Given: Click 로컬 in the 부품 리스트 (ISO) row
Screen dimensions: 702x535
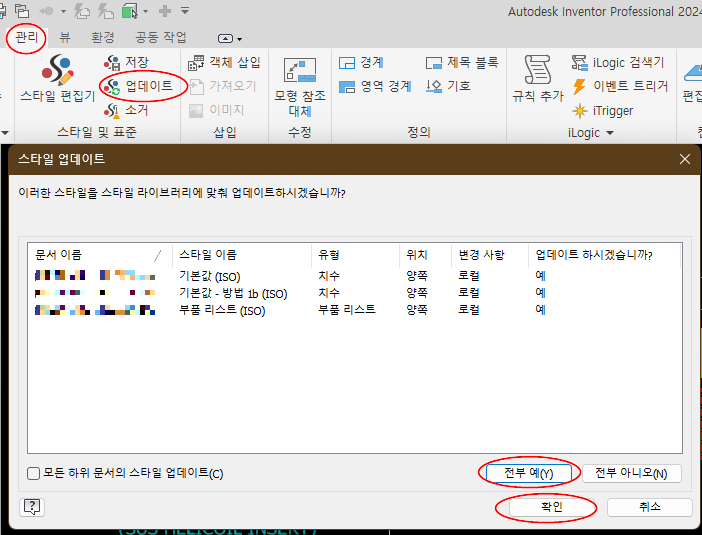Looking at the screenshot, I should tap(469, 310).
